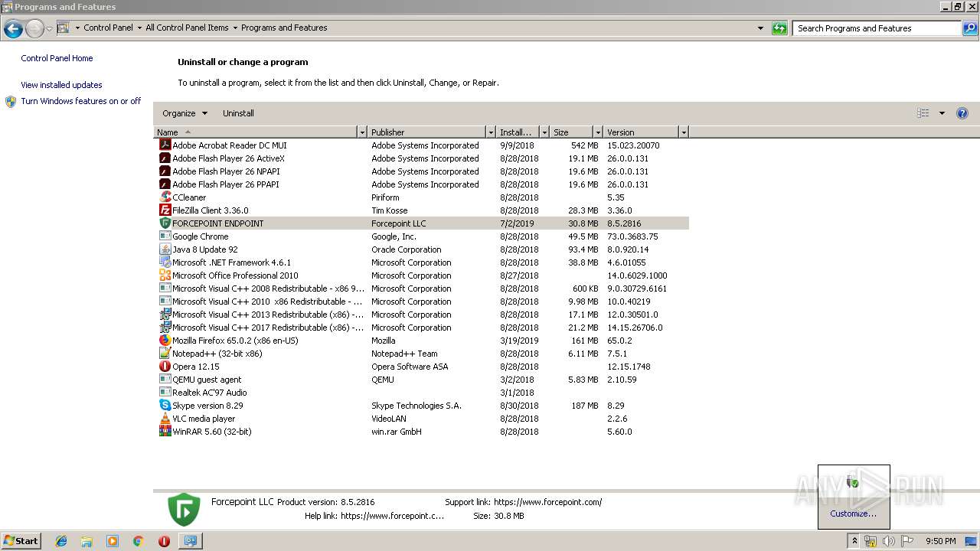Select Microsoft .NET Framework 4.6.1 entry
This screenshot has width=980, height=551.
point(231,262)
